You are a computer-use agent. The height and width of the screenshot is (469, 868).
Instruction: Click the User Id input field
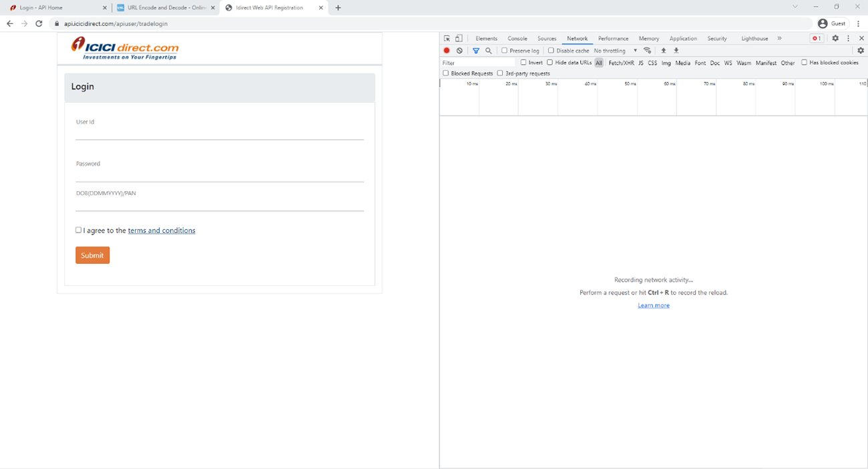tap(219, 133)
